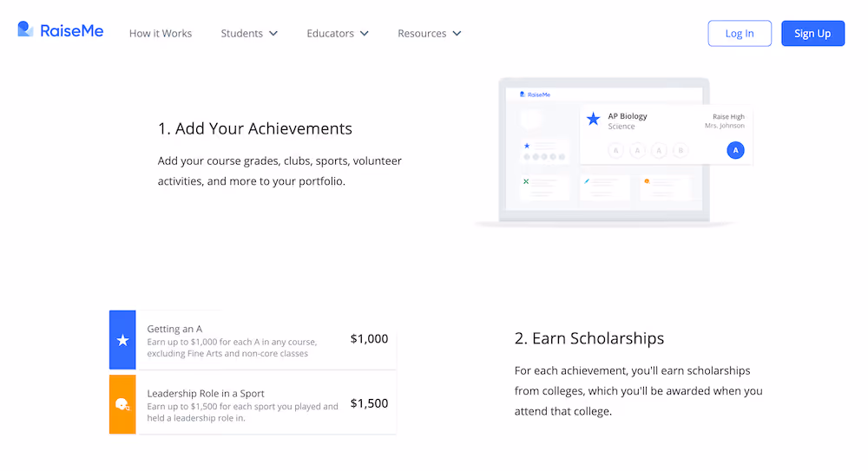Expand the Resources dropdown chevron

[457, 34]
